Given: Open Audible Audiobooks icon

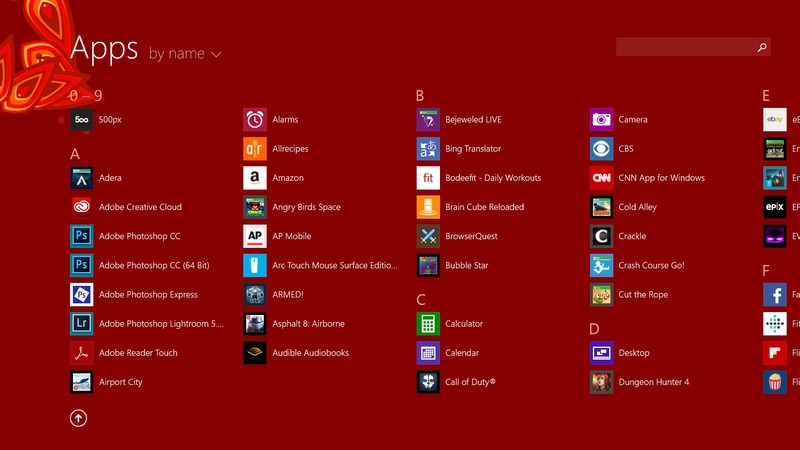Looking at the screenshot, I should coord(255,353).
